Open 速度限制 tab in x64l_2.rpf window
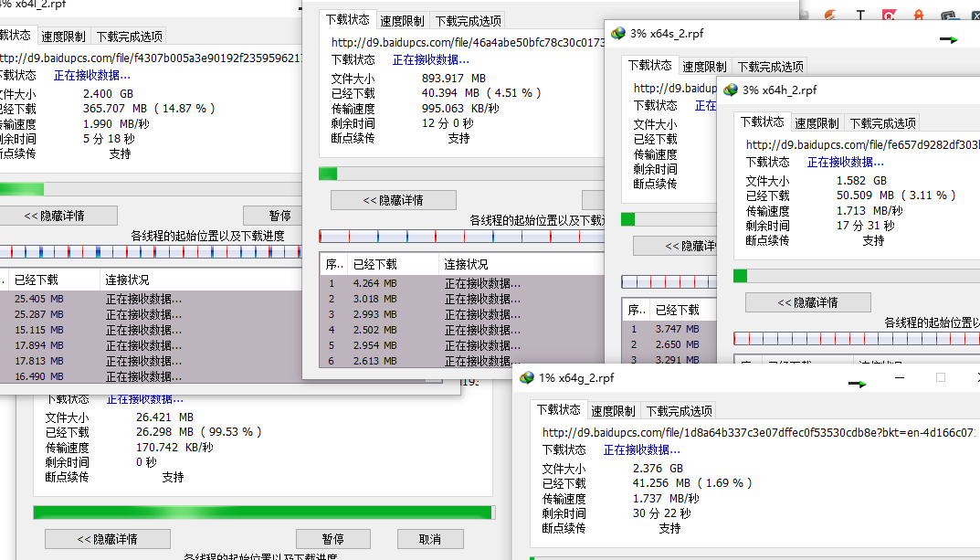The image size is (980, 560). click(x=63, y=37)
